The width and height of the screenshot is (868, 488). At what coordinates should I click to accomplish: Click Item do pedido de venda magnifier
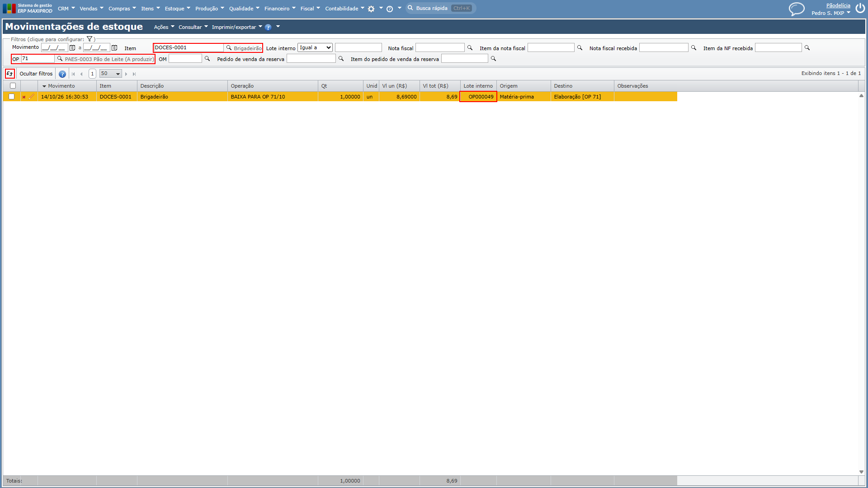493,59
